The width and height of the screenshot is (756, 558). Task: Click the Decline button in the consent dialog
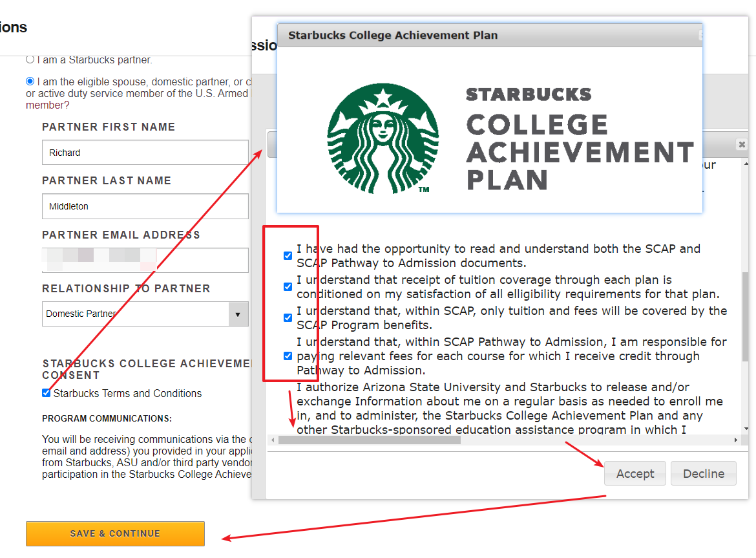pos(704,473)
